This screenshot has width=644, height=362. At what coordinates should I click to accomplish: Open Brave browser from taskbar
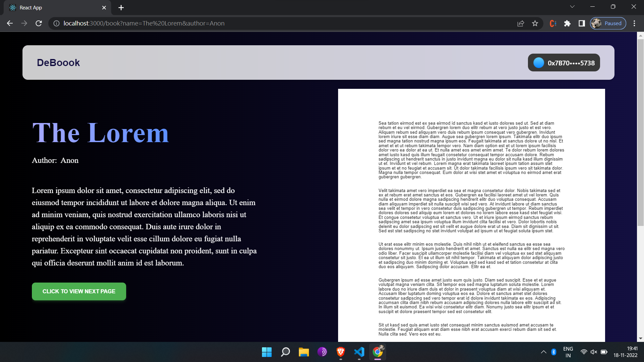[x=340, y=352]
